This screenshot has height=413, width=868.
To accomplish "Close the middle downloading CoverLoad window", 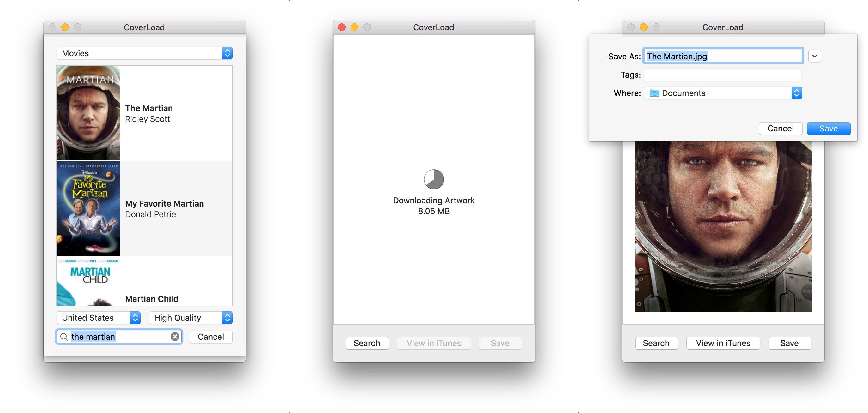I will (342, 27).
